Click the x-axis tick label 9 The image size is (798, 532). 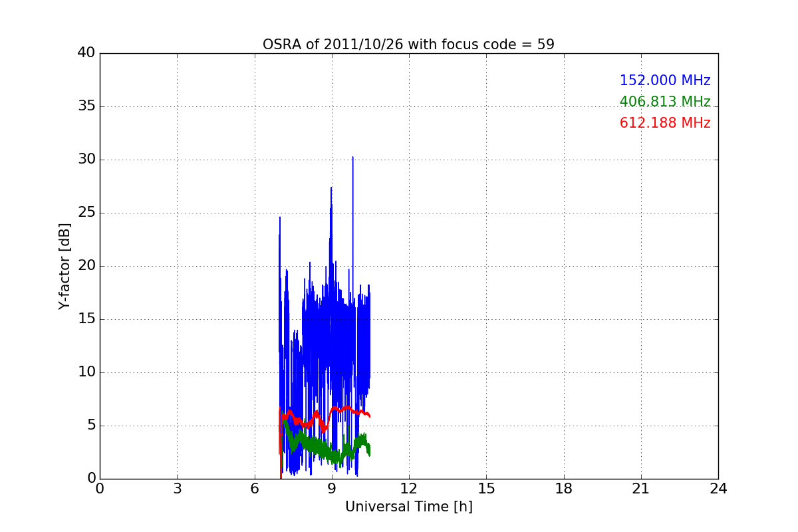[331, 488]
